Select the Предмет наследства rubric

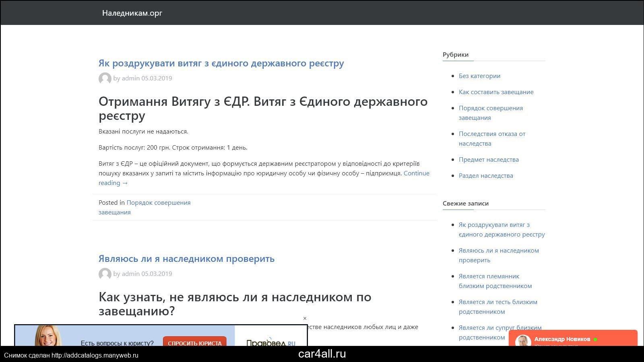(489, 160)
